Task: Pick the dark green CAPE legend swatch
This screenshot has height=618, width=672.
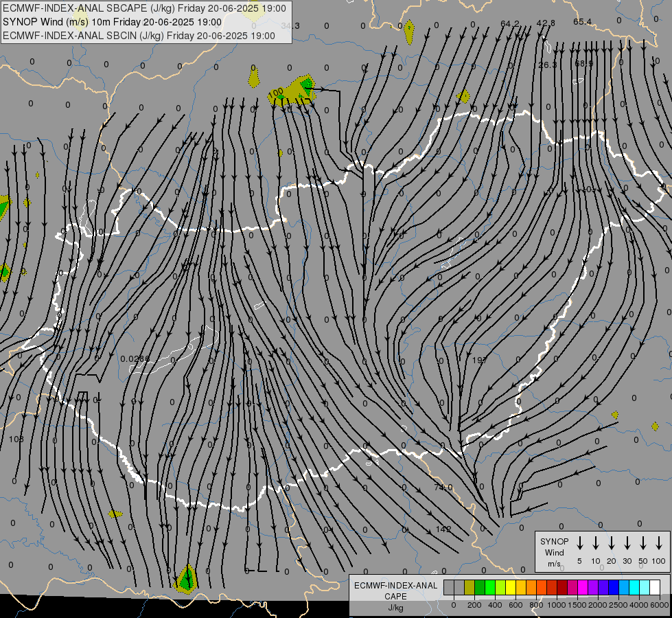Action: (x=480, y=587)
